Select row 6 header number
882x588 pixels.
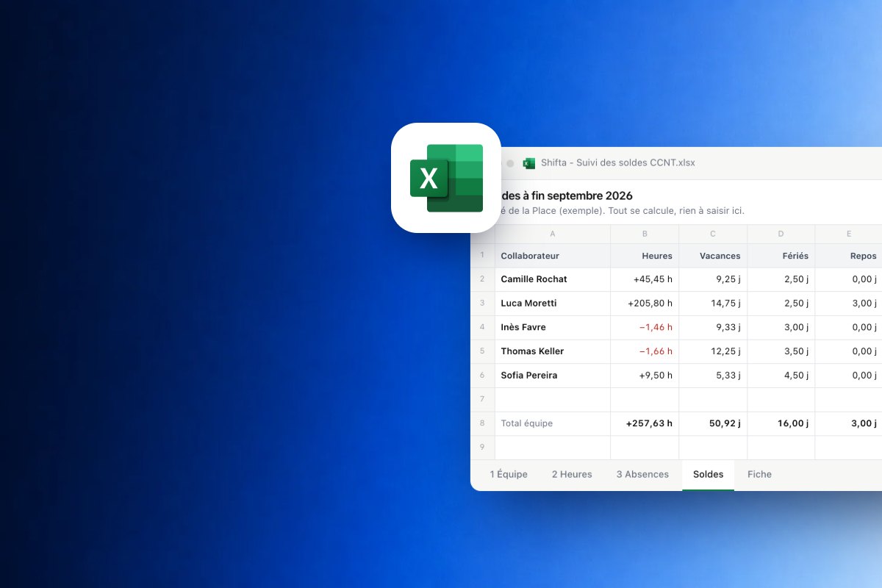click(482, 375)
